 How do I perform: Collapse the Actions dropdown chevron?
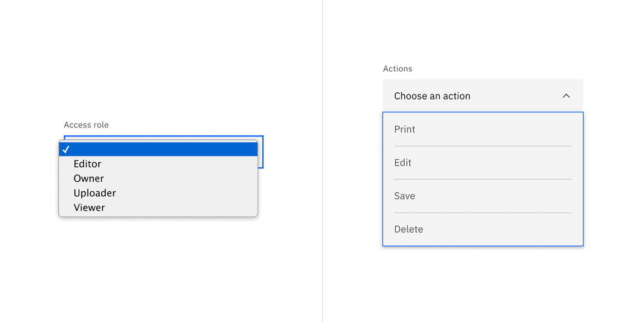click(x=566, y=96)
